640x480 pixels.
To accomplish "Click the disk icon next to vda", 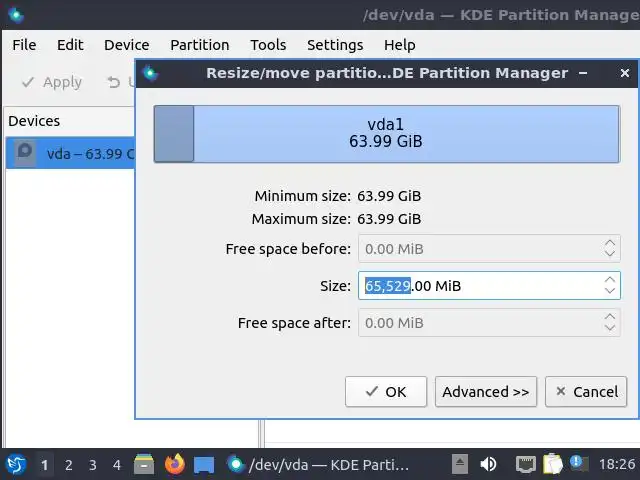I will (24, 153).
